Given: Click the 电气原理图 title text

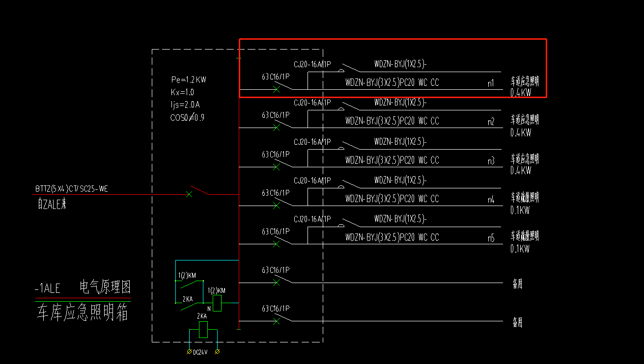Looking at the screenshot, I should tap(105, 287).
